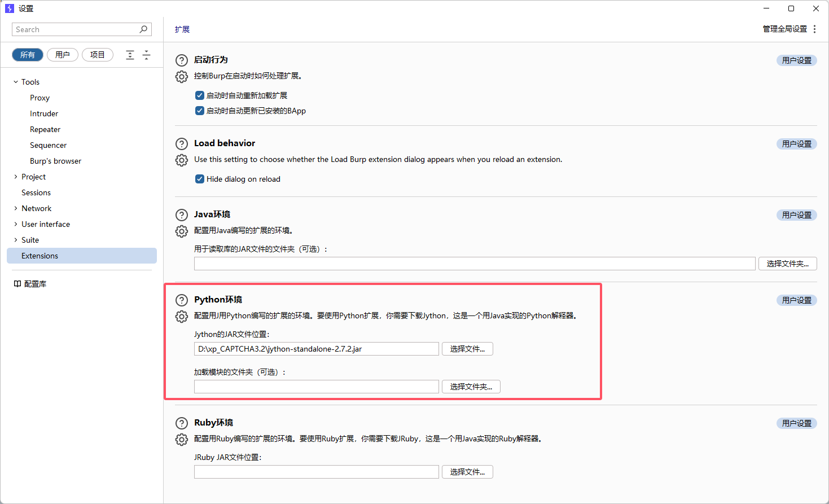Toggle 启动时自动更新已安装的BApp checkbox
829x504 pixels.
199,111
